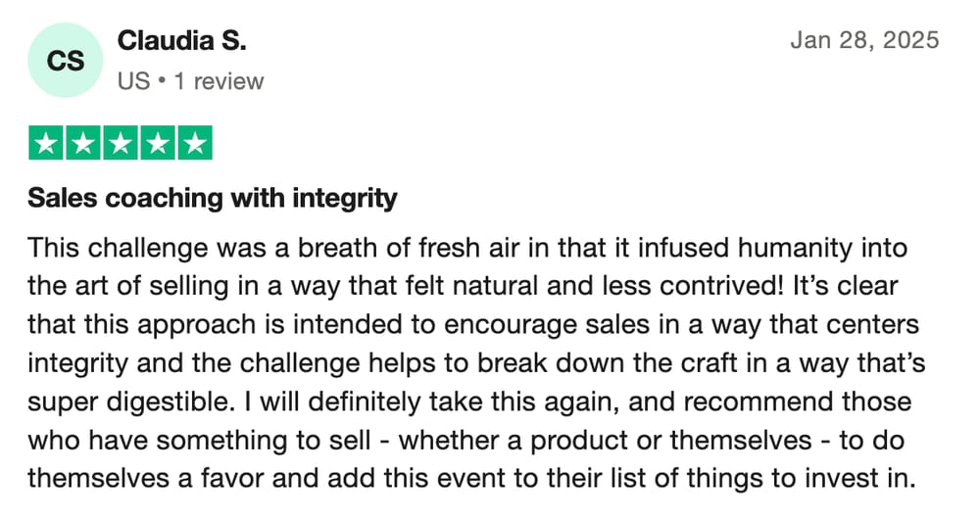
Task: Select the Sales coaching with integrity title
Action: click(213, 198)
